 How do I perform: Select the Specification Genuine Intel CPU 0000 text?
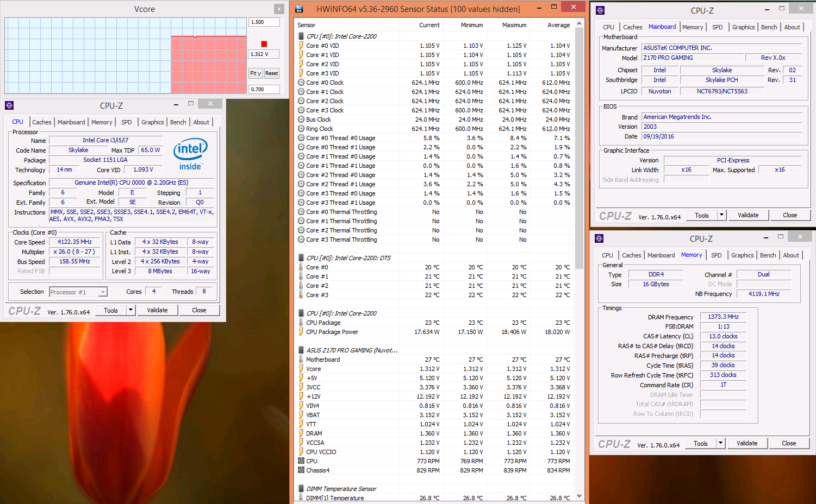click(131, 183)
